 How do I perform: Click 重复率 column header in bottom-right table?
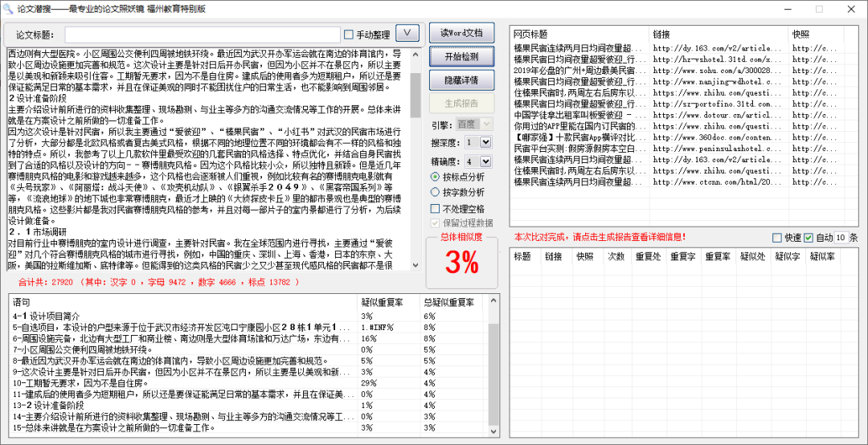pyautogui.click(x=719, y=256)
